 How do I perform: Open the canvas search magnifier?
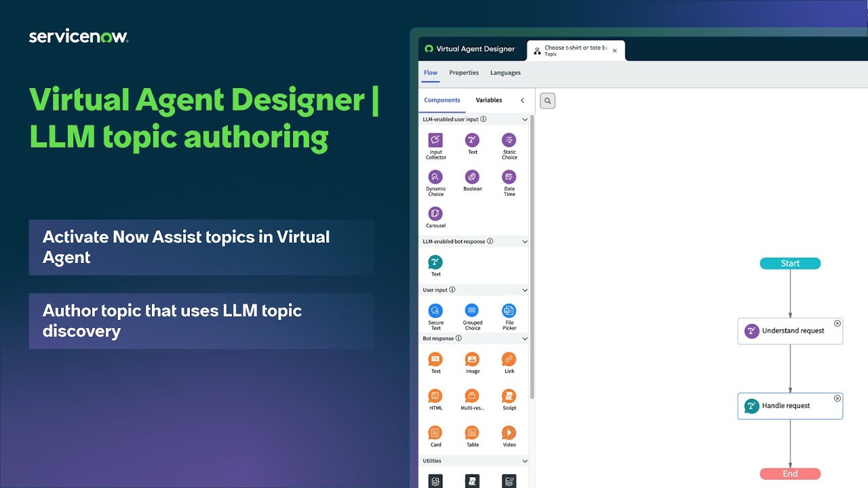pos(547,100)
